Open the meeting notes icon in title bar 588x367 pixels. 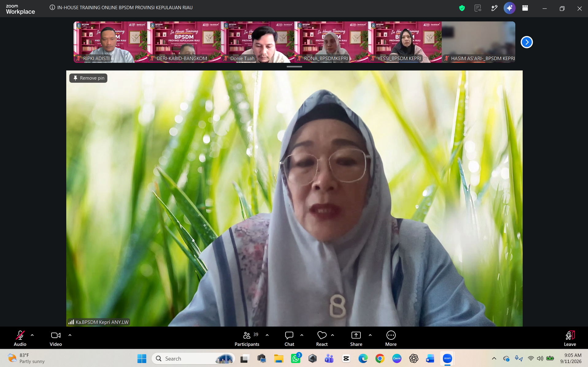coord(478,8)
